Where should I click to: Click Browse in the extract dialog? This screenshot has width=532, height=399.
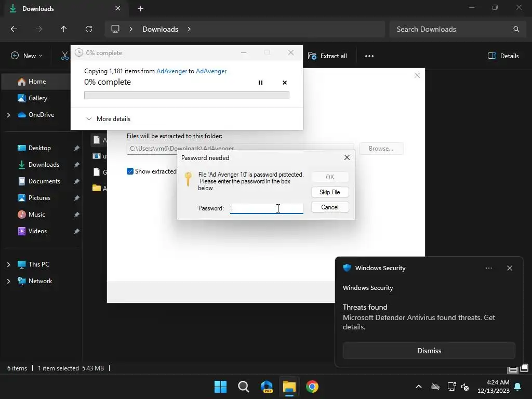(381, 149)
